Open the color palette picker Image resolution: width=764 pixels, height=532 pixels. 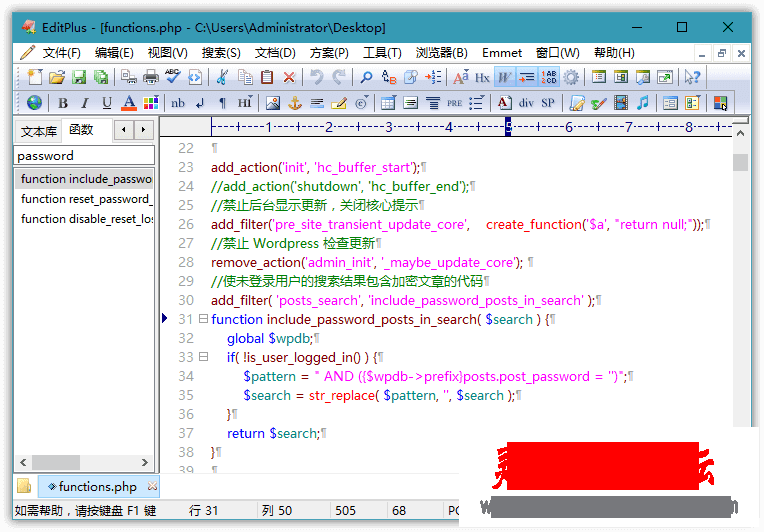click(x=151, y=103)
